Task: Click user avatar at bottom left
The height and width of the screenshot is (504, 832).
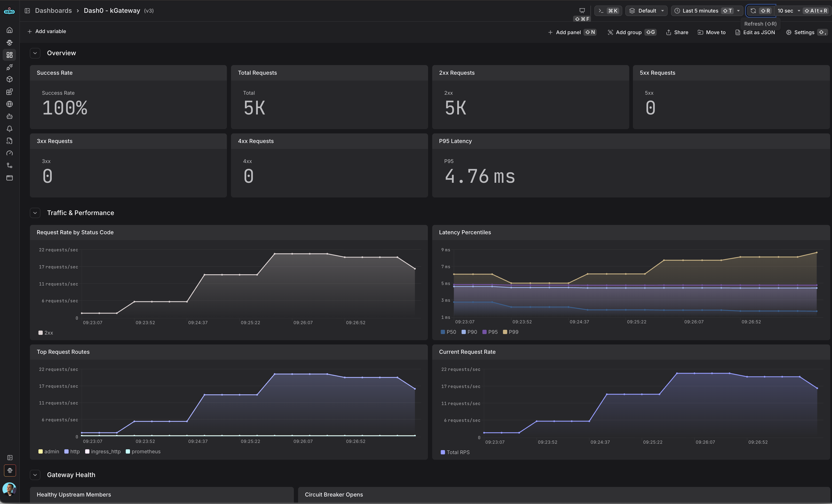Action: tap(9, 489)
